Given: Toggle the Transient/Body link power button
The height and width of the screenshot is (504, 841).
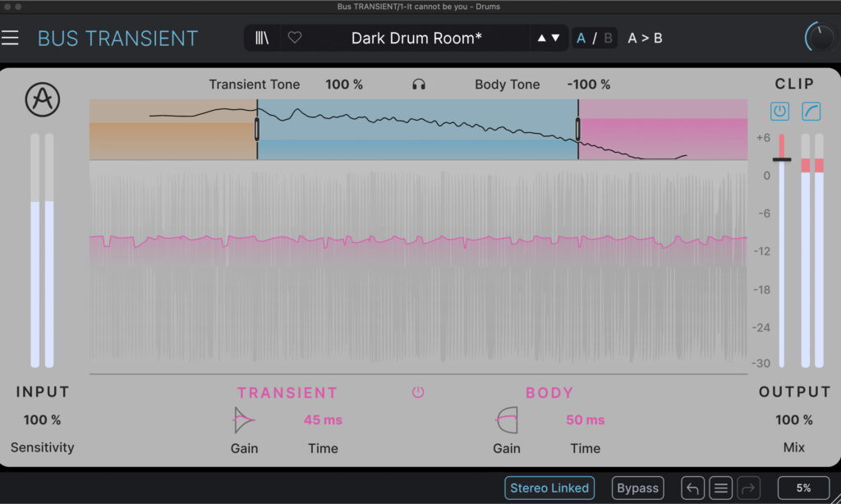Looking at the screenshot, I should (418, 392).
